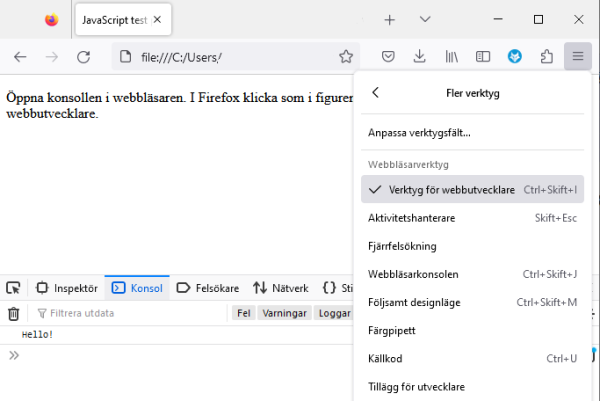The image size is (600, 401).
Task: Reload the current page
Action: pos(84,57)
